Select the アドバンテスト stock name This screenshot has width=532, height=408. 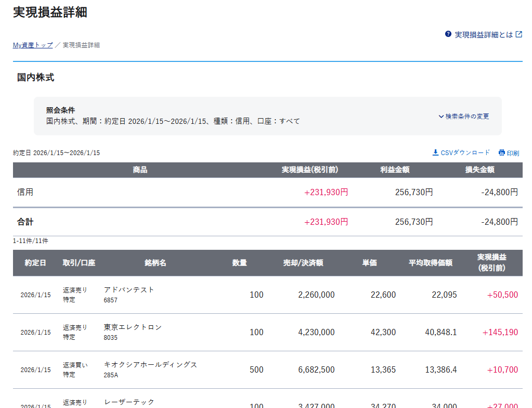coord(129,290)
